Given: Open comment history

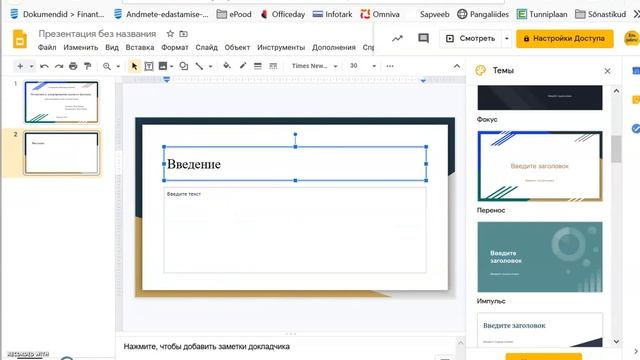Looking at the screenshot, I should click(x=423, y=38).
